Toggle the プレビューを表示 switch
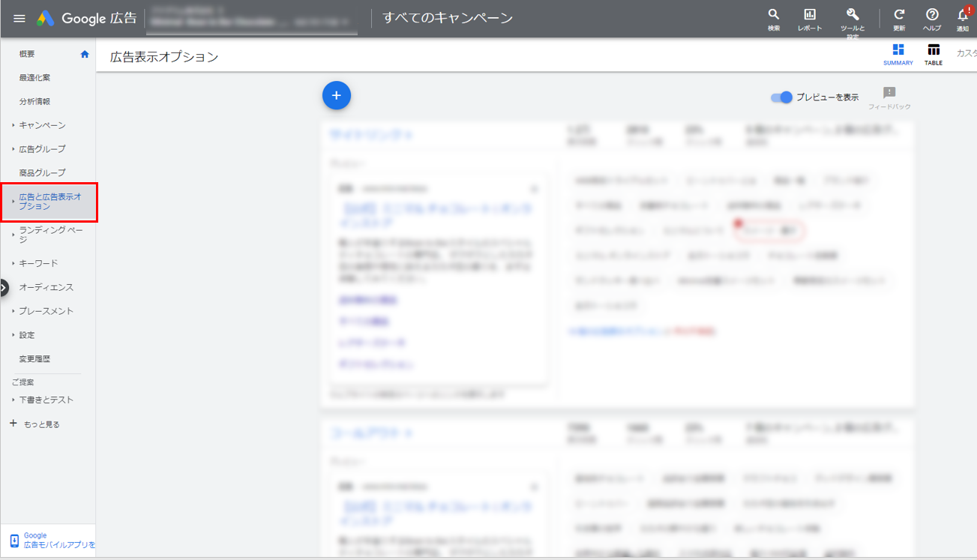Image resolution: width=977 pixels, height=560 pixels. coord(781,97)
